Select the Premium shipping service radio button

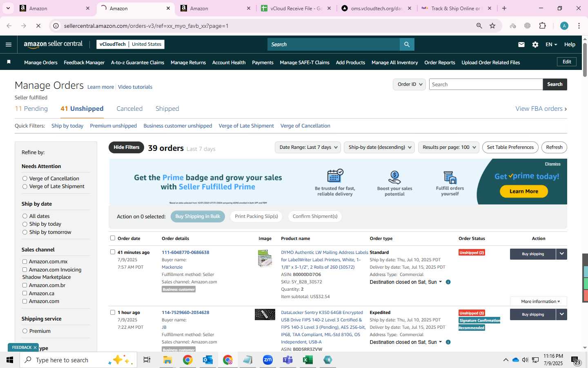(x=25, y=331)
